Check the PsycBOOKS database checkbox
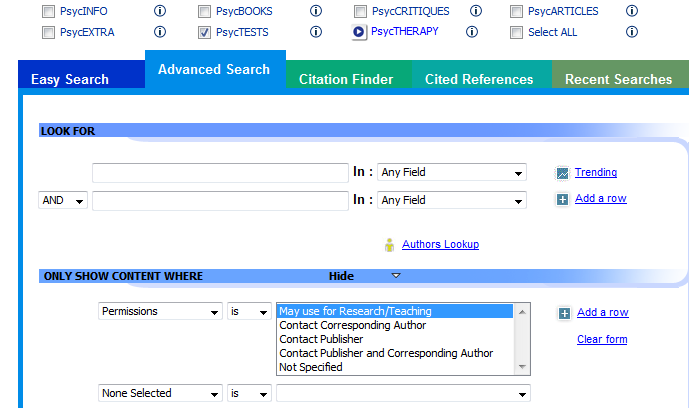The width and height of the screenshot is (689, 408). [204, 11]
